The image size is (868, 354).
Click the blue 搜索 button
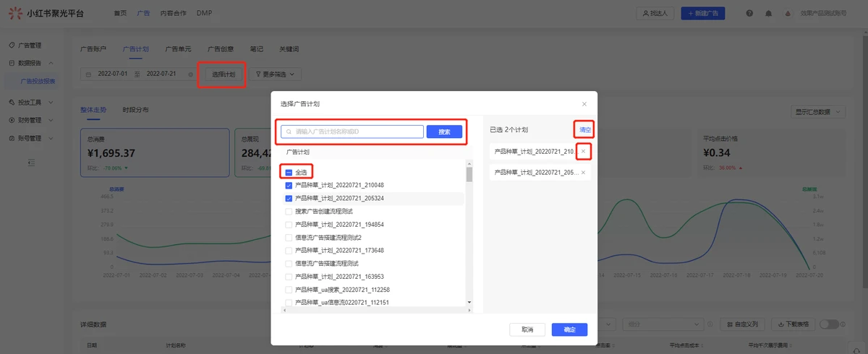(444, 132)
